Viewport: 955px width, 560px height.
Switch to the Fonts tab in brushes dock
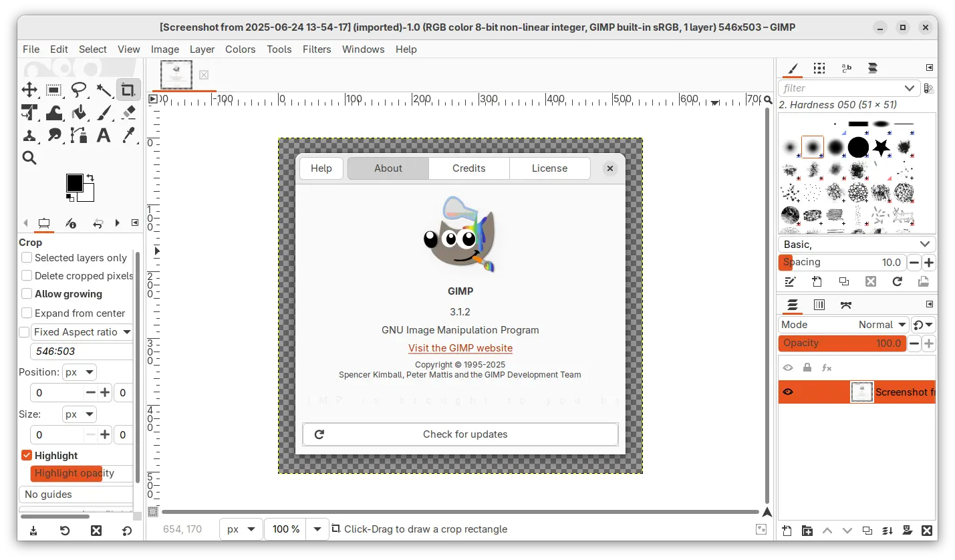pos(846,68)
